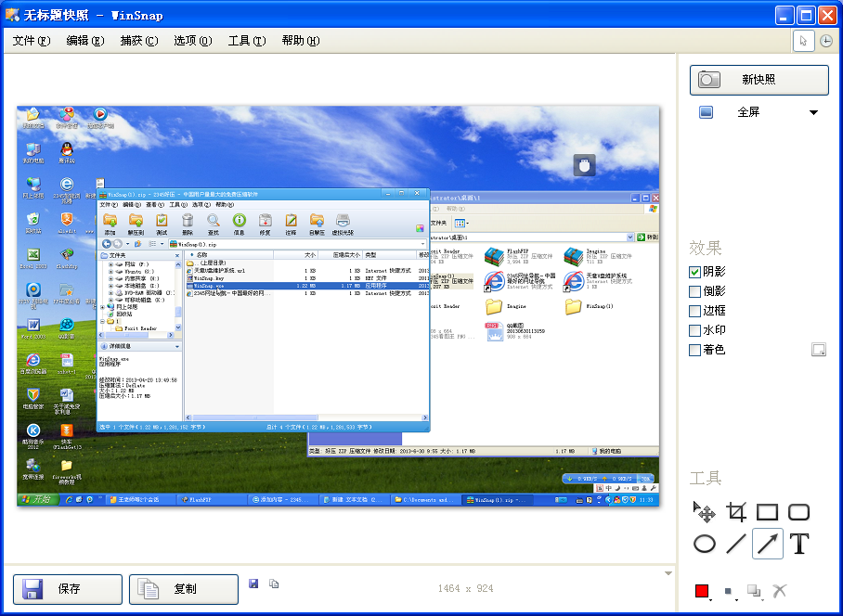The image size is (843, 616).
Task: Click the 保存 save button
Action: click(x=68, y=589)
